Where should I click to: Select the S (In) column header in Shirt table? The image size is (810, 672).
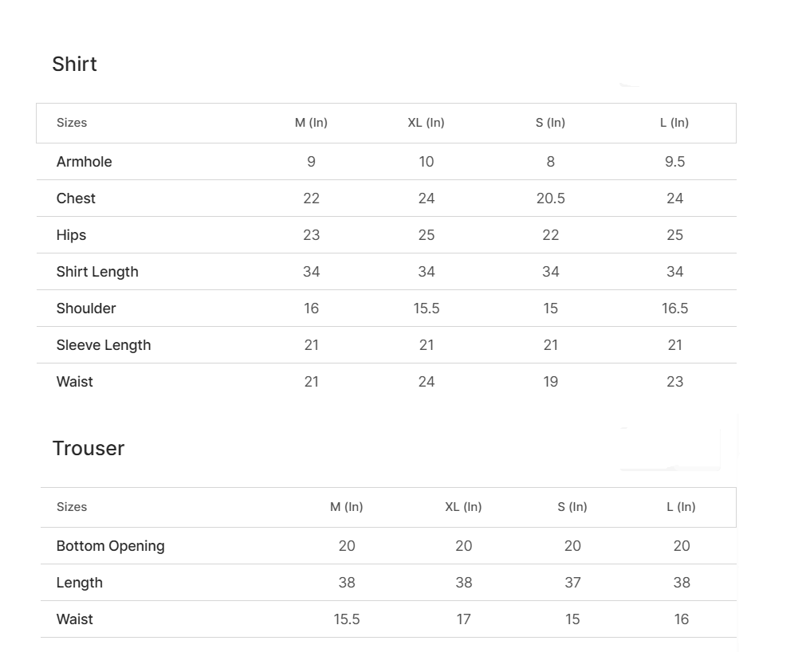(x=550, y=123)
